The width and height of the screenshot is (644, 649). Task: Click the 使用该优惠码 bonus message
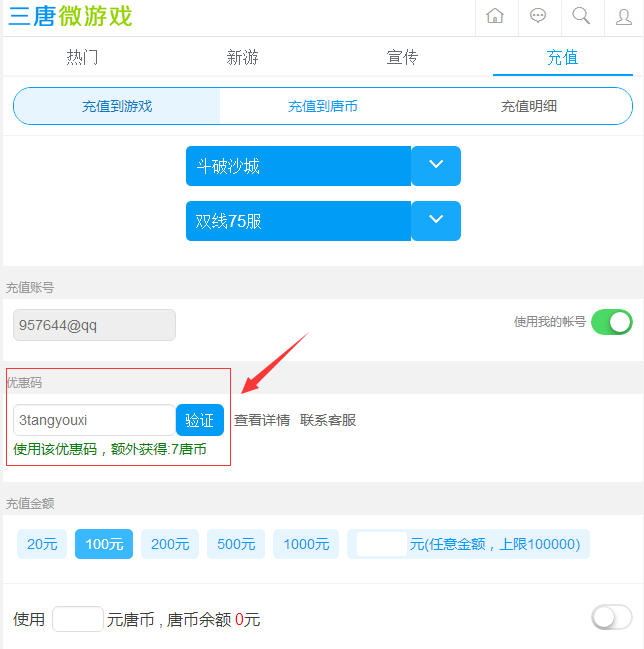[x=110, y=449]
